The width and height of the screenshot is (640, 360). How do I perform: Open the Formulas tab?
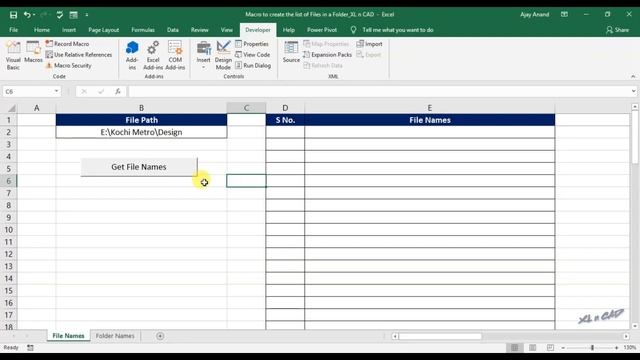point(143,30)
